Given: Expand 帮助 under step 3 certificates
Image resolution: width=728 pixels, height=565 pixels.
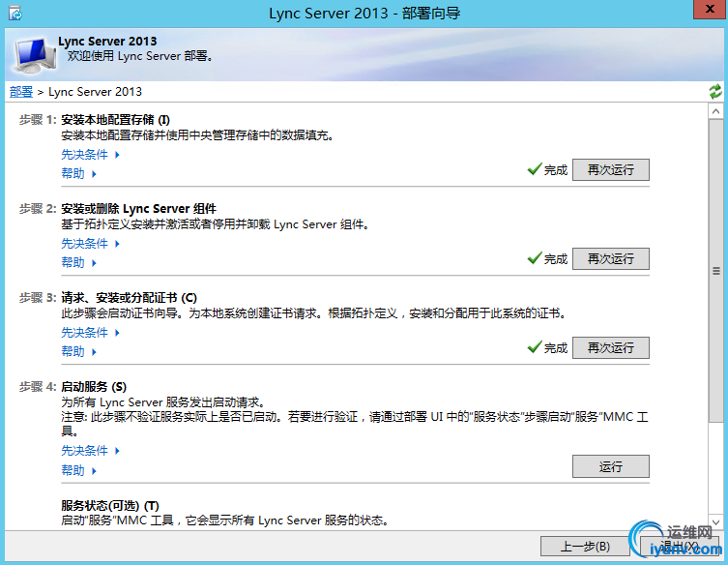Looking at the screenshot, I should [79, 352].
